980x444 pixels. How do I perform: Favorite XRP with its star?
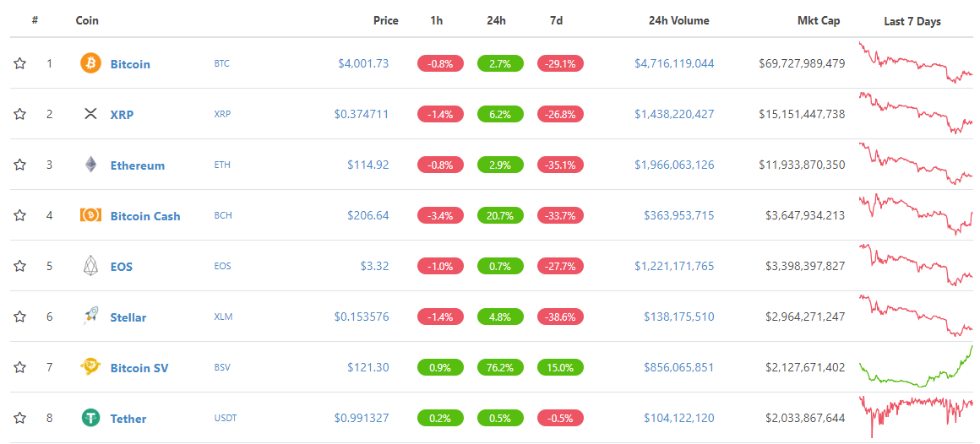[x=20, y=114]
